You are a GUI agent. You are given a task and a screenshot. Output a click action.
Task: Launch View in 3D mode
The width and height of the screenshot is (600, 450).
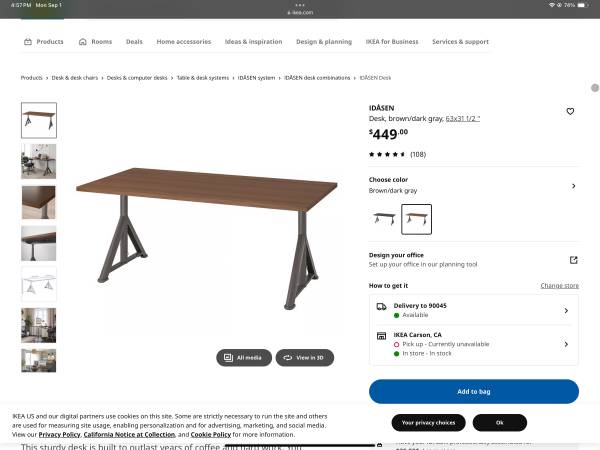click(x=305, y=357)
